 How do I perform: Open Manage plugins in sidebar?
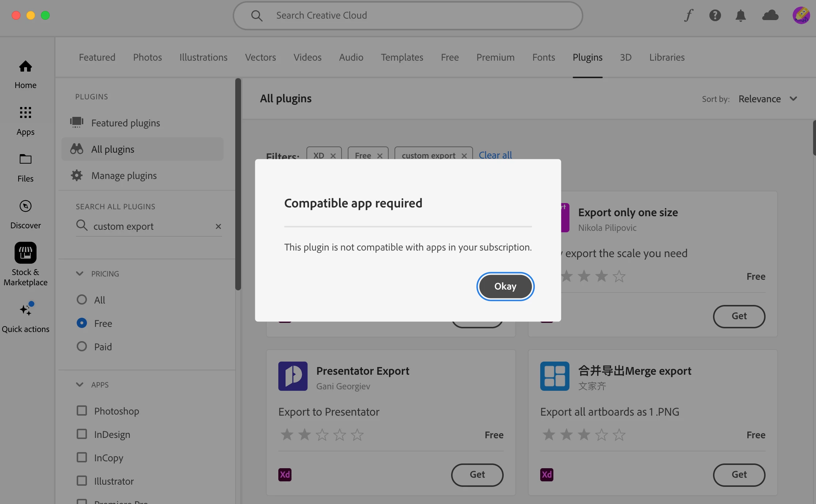point(124,176)
